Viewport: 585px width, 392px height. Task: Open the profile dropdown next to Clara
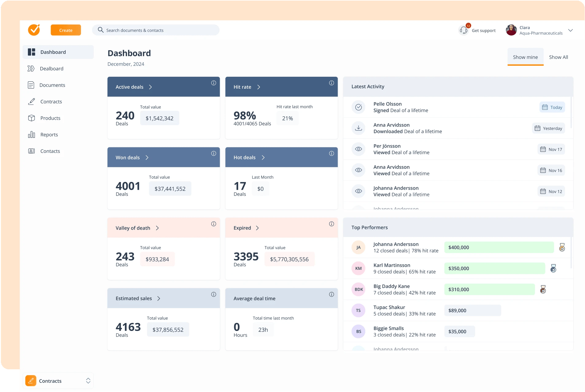click(570, 30)
